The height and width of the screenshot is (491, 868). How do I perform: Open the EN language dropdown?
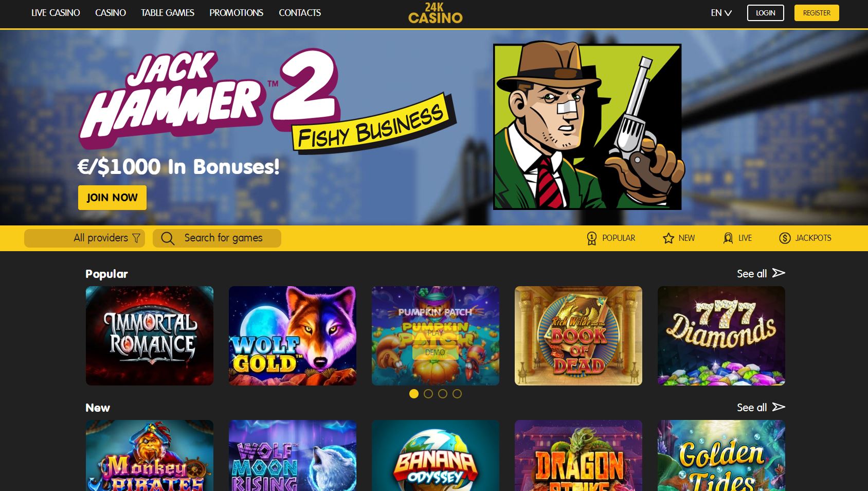721,13
